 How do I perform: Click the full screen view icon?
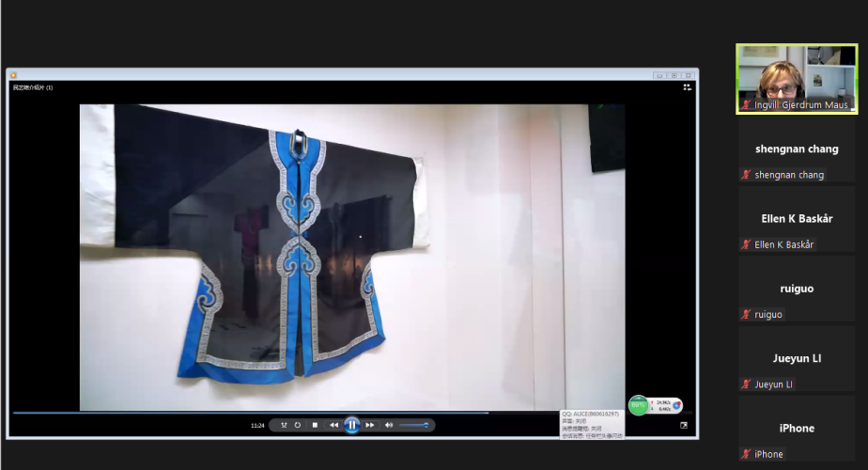tap(684, 425)
